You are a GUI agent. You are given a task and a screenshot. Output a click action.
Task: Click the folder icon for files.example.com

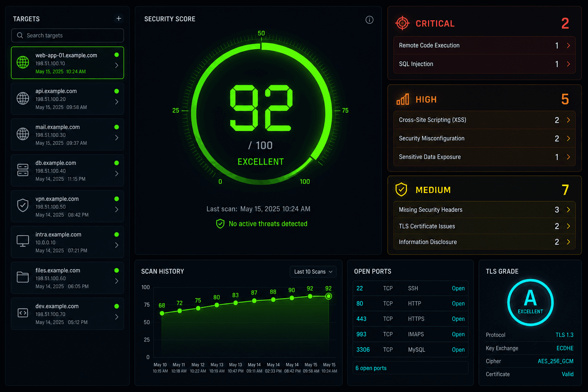tap(23, 277)
